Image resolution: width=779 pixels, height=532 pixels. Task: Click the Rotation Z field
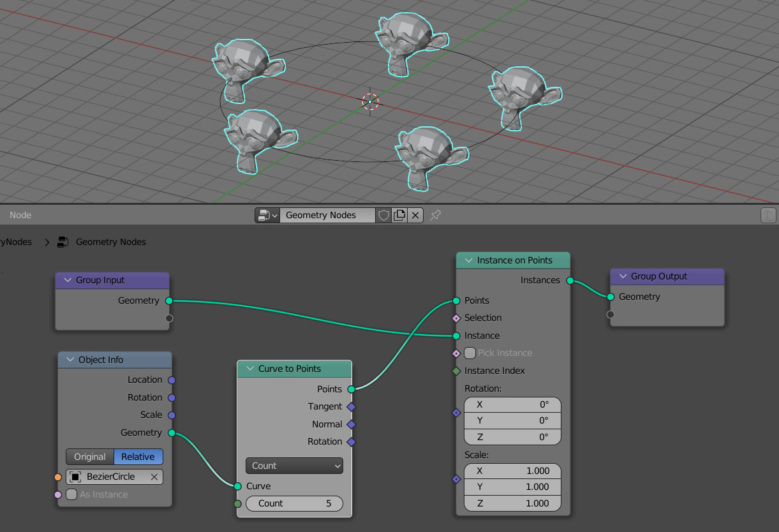(x=512, y=437)
